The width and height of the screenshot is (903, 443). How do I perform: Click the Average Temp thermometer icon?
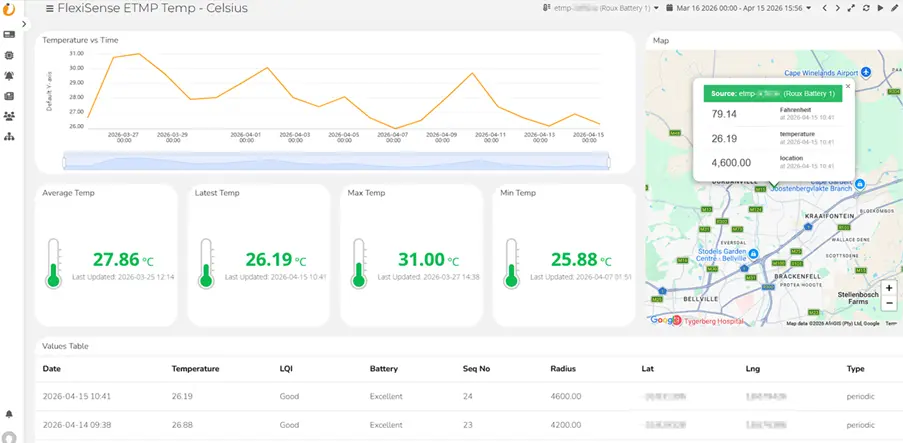click(54, 263)
